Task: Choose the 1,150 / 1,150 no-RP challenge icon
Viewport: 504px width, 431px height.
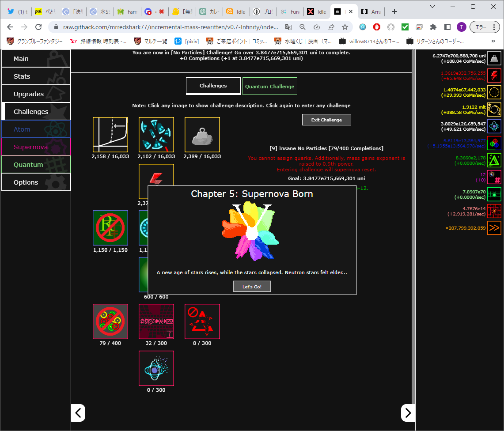Action: pyautogui.click(x=110, y=228)
